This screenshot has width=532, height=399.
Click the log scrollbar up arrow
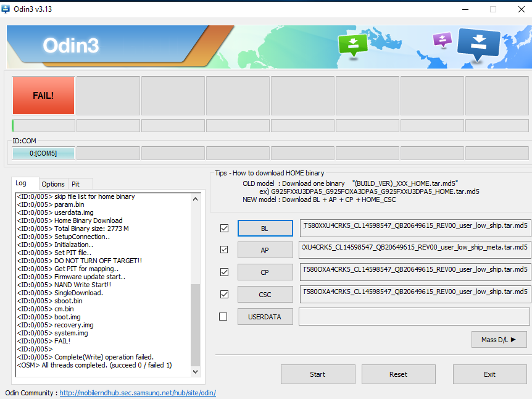tap(196, 199)
